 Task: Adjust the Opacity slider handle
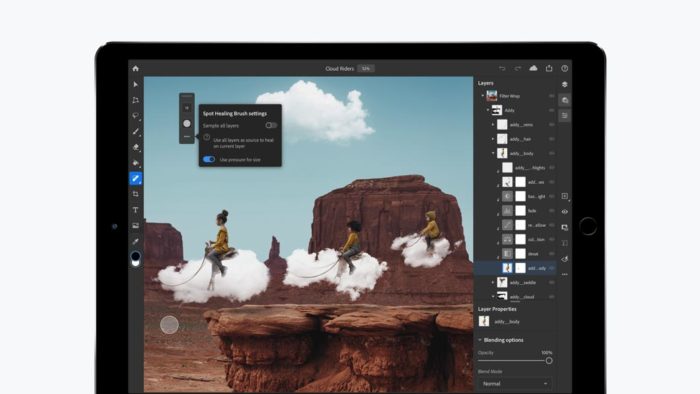[x=549, y=361]
